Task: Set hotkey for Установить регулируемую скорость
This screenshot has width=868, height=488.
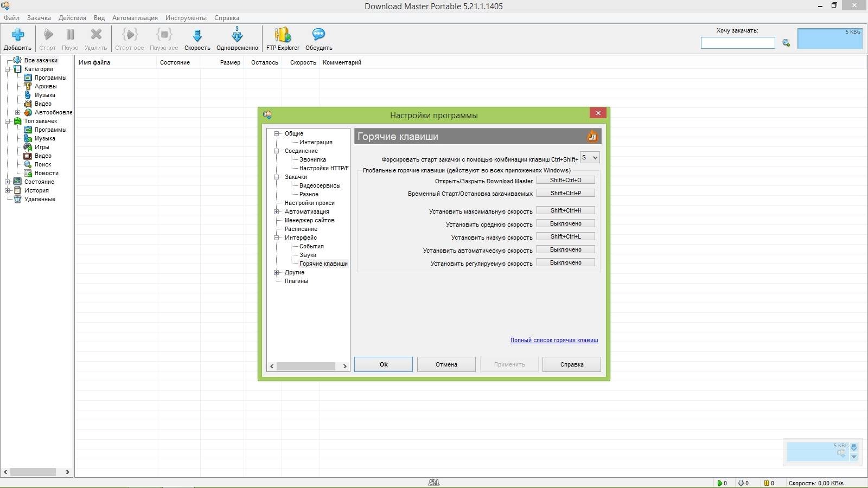Action: click(x=566, y=262)
